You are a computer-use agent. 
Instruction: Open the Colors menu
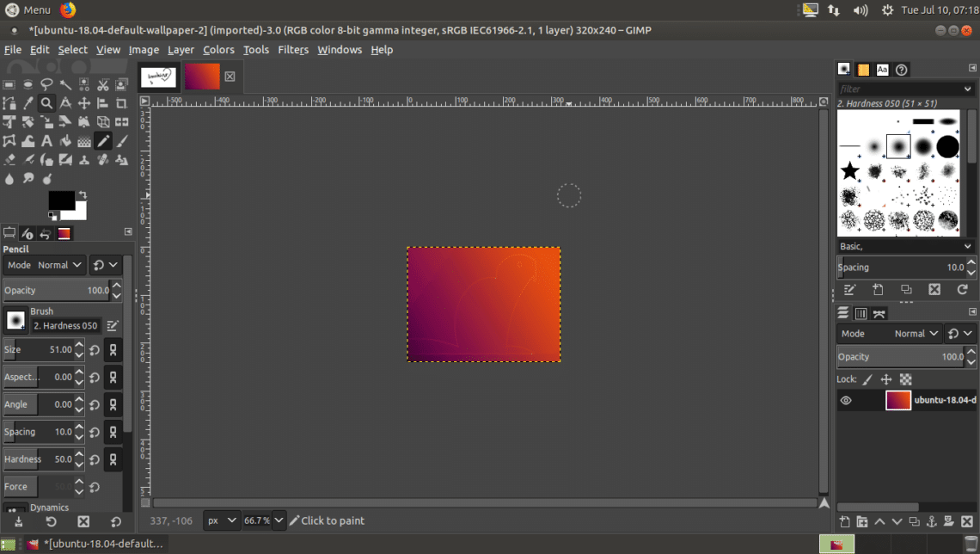218,50
